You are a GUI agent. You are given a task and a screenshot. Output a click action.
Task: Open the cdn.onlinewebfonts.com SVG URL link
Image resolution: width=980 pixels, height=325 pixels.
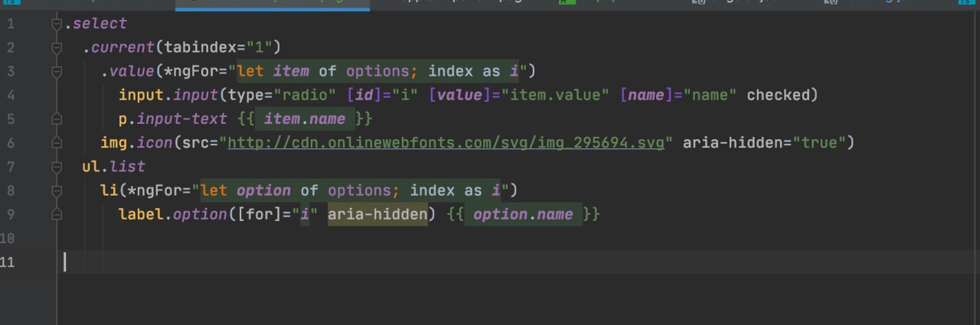[446, 143]
